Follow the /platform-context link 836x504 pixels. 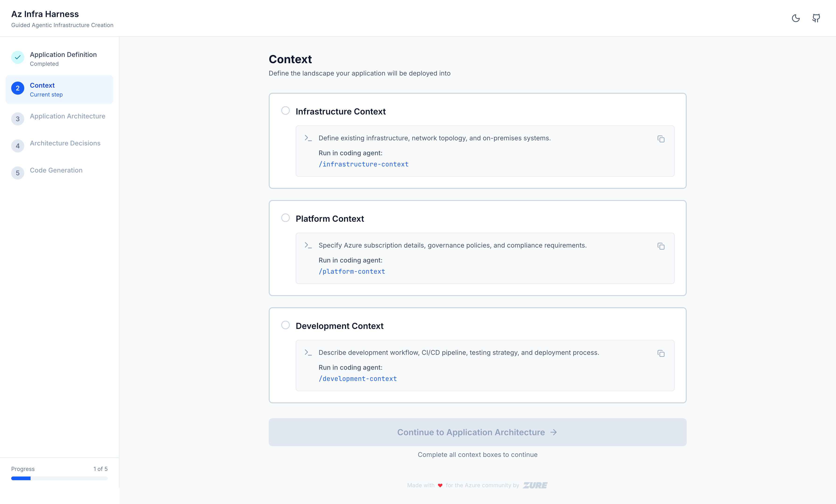point(352,271)
